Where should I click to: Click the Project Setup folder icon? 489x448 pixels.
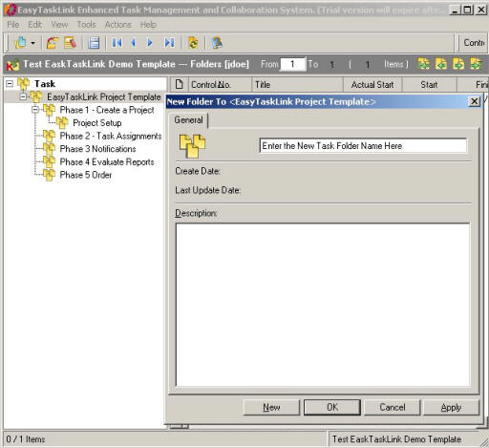tap(62, 122)
